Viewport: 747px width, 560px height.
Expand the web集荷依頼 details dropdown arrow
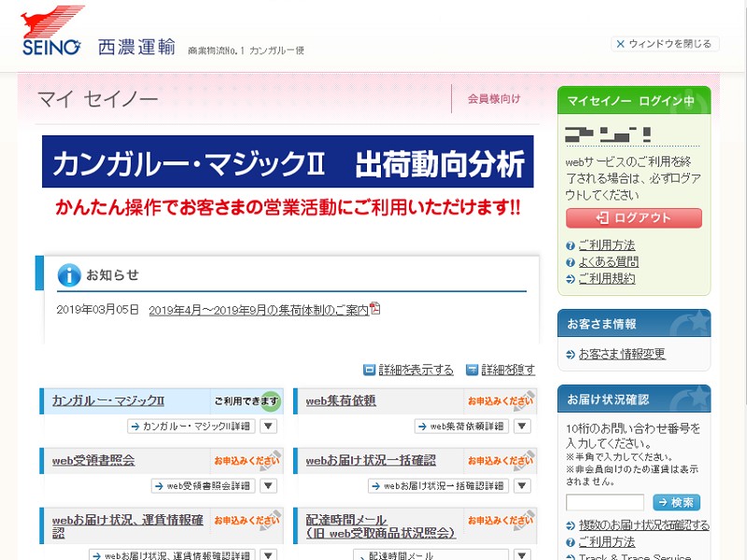click(x=522, y=427)
